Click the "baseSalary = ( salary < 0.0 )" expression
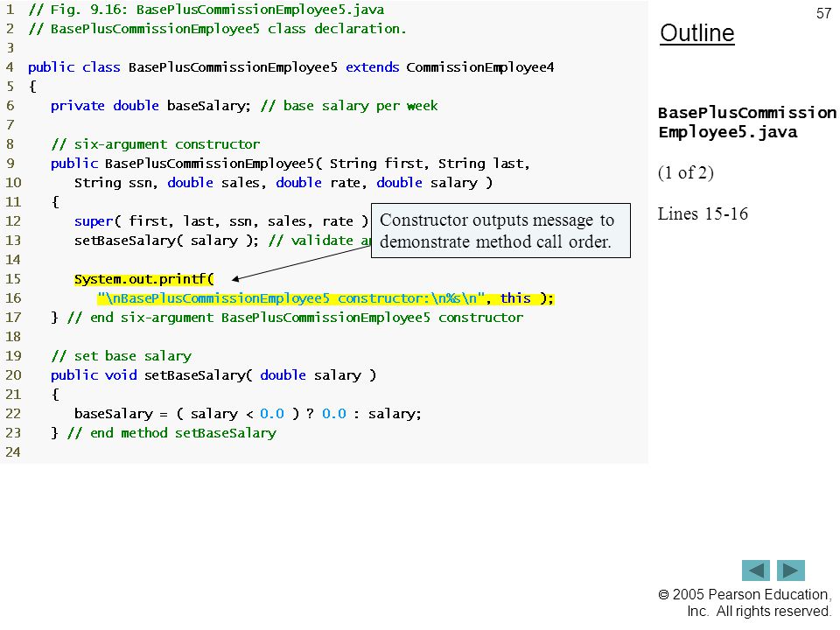Image resolution: width=840 pixels, height=630 pixels. coord(186,414)
